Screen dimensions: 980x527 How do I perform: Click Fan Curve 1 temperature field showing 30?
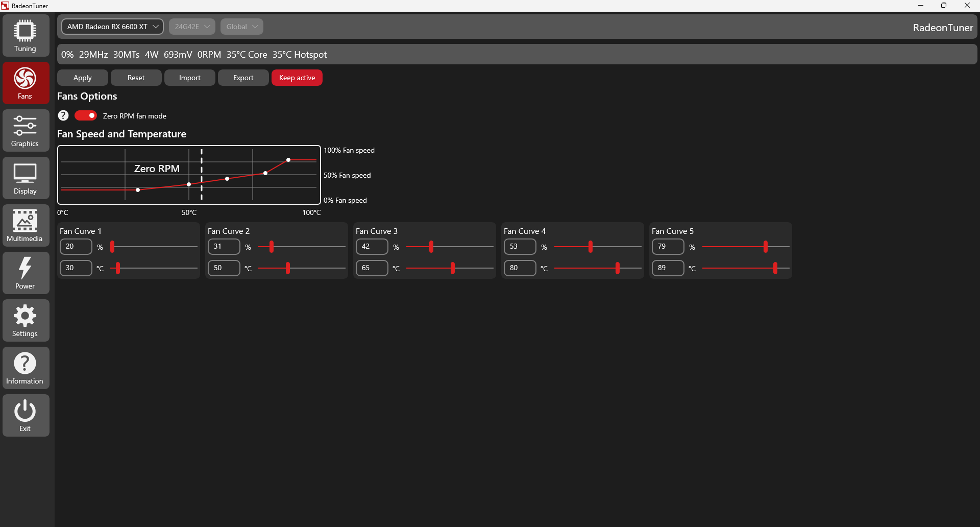[x=76, y=268]
